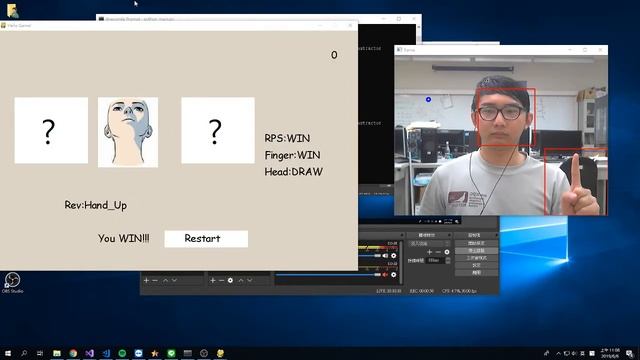Click the left question mark card
This screenshot has width=640, height=360.
(x=51, y=130)
